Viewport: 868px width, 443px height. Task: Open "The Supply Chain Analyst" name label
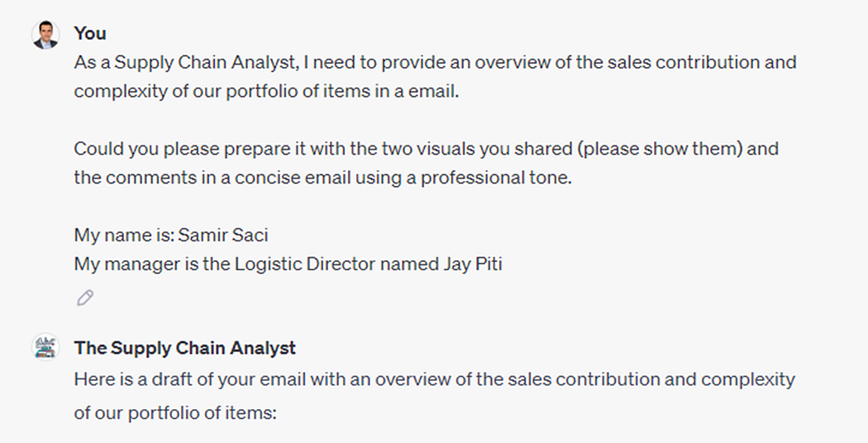tap(184, 348)
